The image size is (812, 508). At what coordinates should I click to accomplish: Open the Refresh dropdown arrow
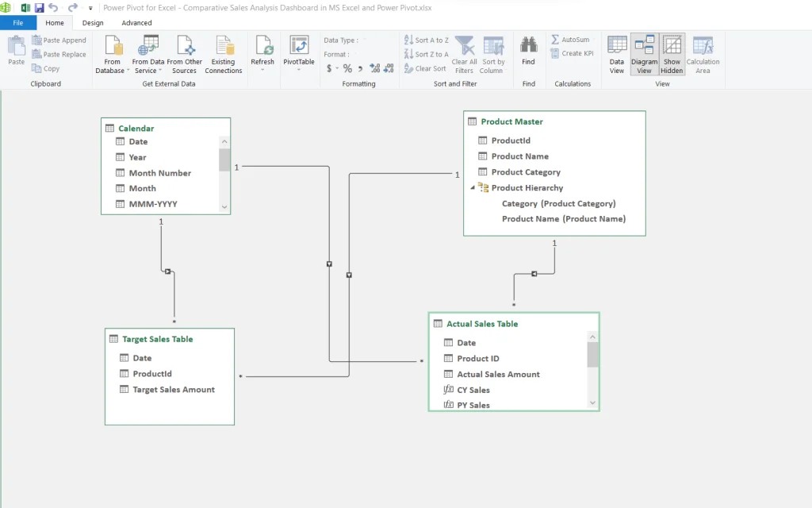pyautogui.click(x=262, y=70)
